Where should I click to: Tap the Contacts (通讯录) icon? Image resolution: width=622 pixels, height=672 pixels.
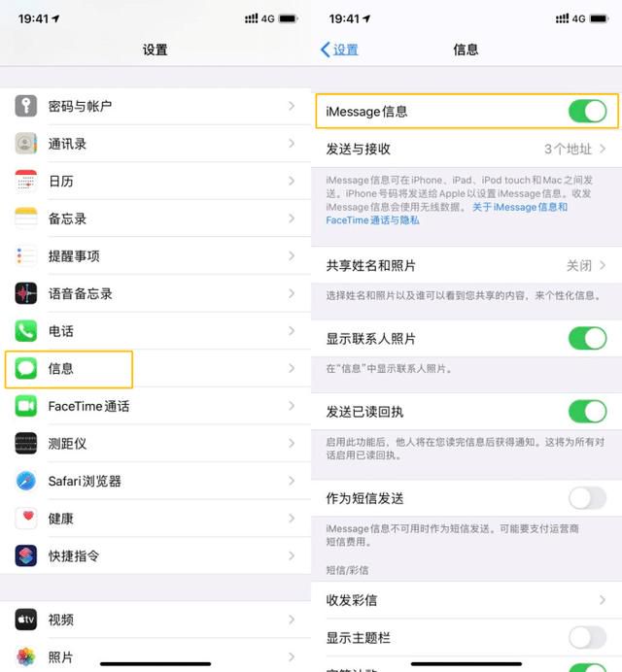(25, 143)
